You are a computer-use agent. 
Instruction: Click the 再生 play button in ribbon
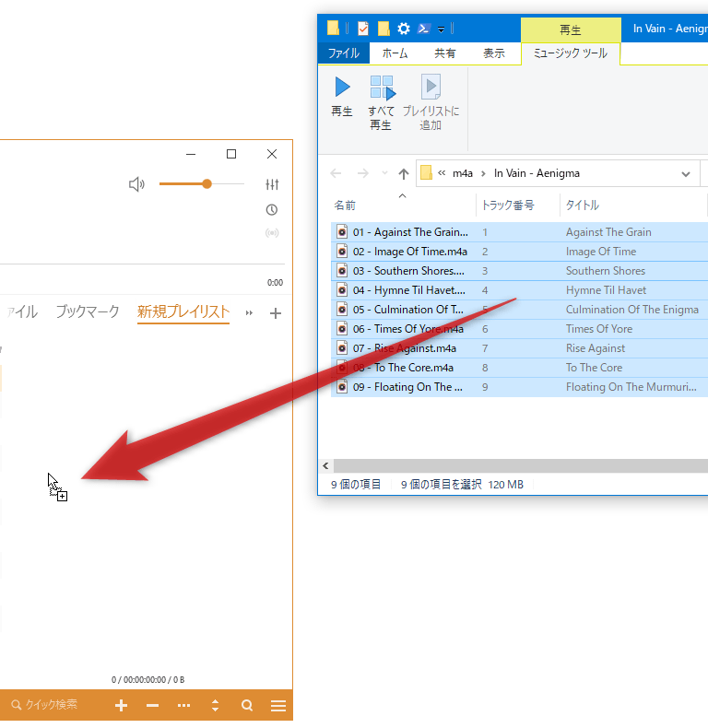click(342, 97)
